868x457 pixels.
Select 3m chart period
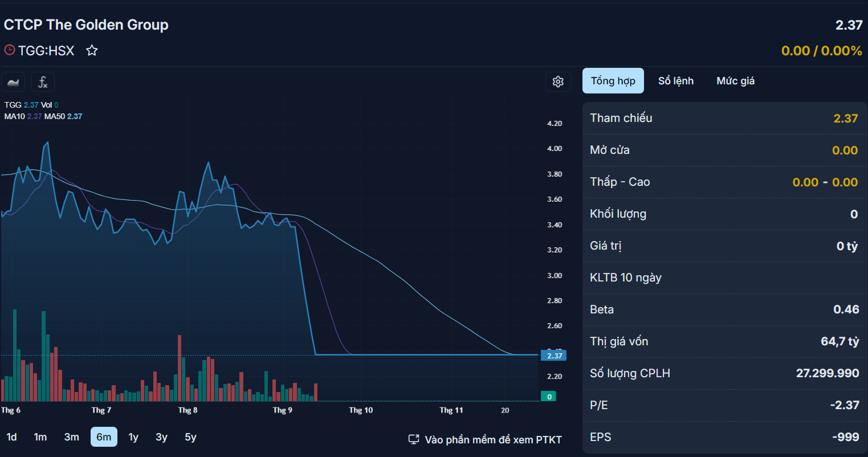coord(71,437)
